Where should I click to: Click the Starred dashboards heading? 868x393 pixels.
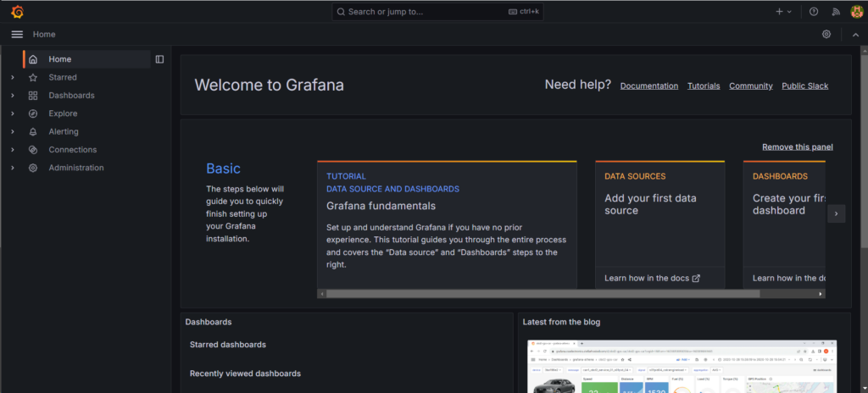(x=227, y=344)
